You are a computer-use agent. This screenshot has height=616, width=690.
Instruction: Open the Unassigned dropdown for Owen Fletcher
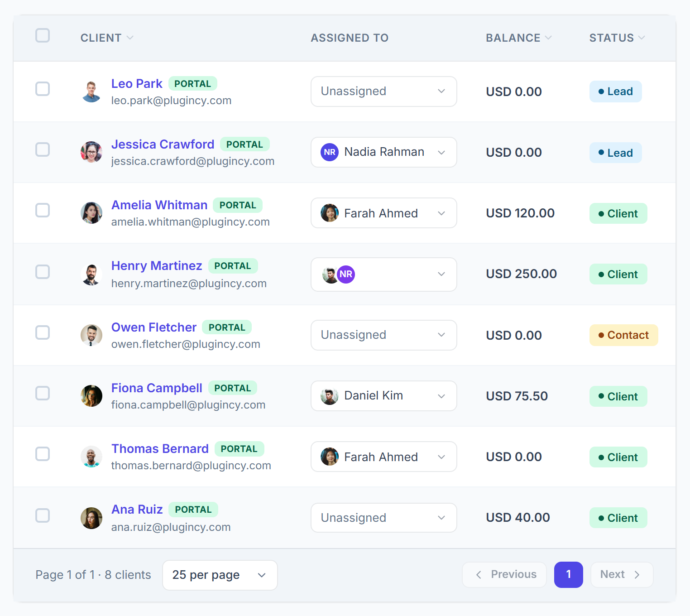coord(384,335)
